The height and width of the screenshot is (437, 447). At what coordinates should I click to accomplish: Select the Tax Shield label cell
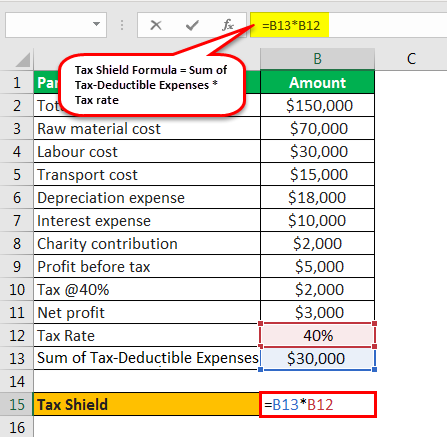click(x=147, y=404)
